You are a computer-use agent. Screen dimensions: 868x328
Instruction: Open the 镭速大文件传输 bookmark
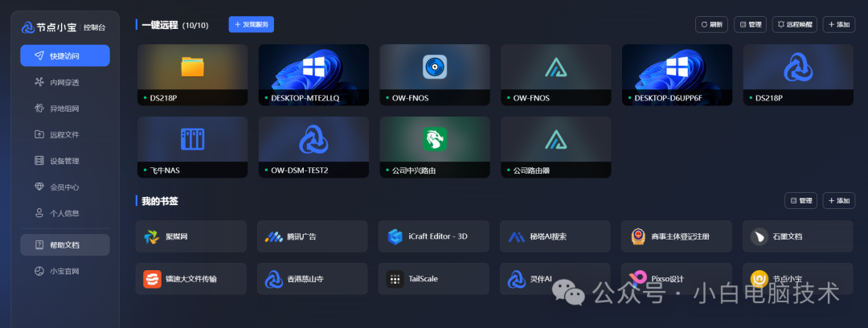pyautogui.click(x=191, y=279)
